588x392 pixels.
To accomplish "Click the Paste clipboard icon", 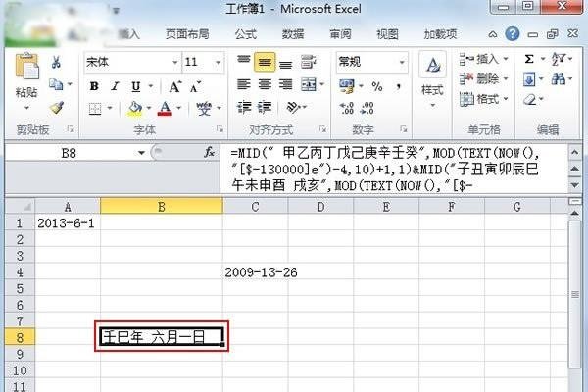I will point(26,67).
